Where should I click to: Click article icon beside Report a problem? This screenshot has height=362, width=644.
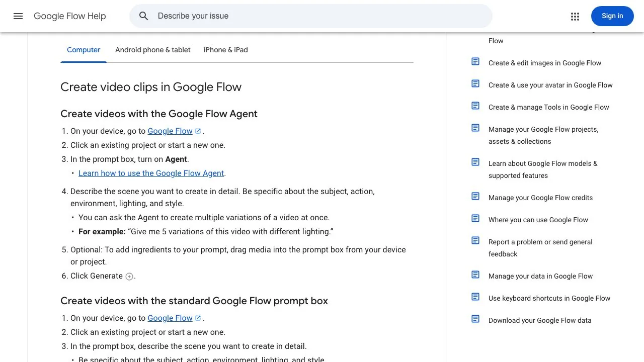475,240
